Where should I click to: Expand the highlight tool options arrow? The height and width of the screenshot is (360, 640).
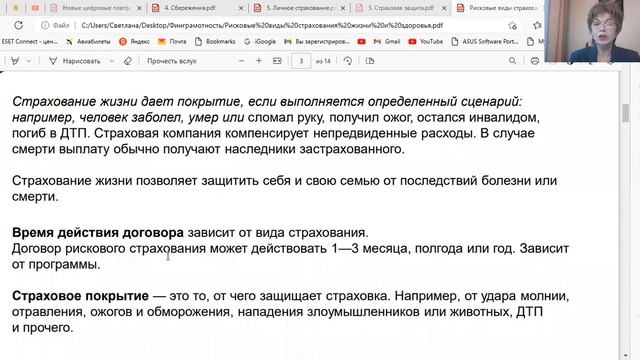(x=29, y=61)
